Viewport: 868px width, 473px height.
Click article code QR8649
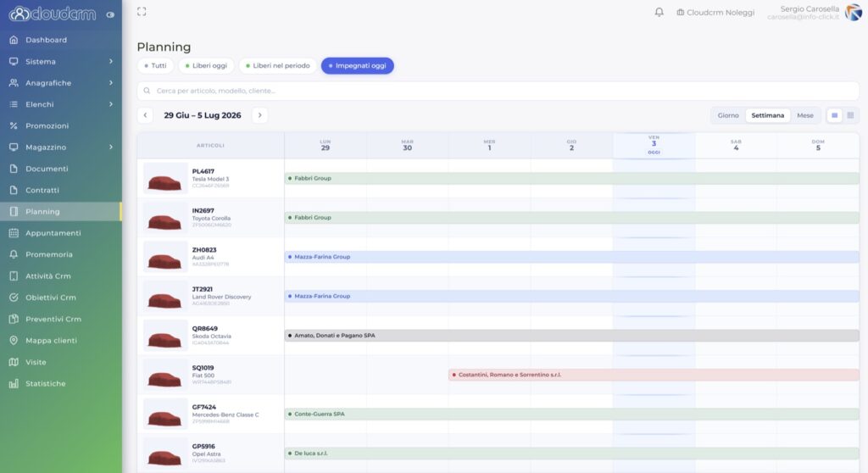click(x=204, y=328)
